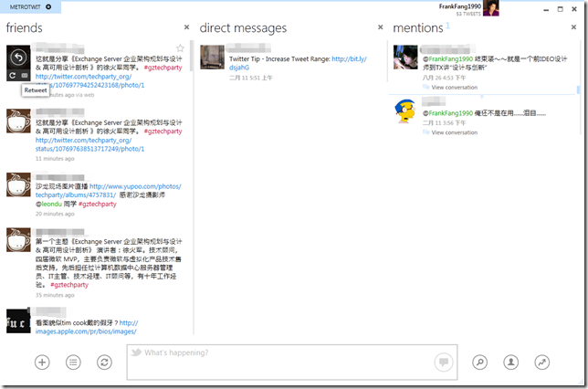
Task: Click the send tweet speech bubble button
Action: click(444, 362)
